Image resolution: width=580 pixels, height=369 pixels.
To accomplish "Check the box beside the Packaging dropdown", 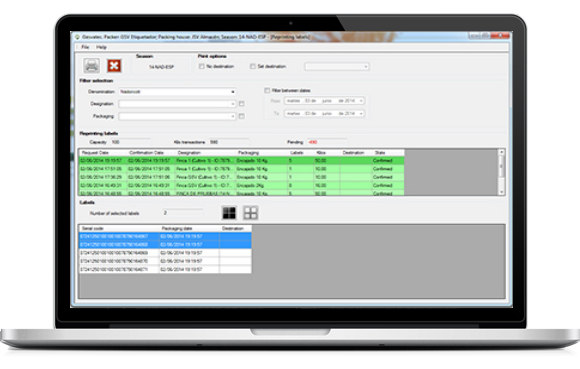I will click(242, 116).
